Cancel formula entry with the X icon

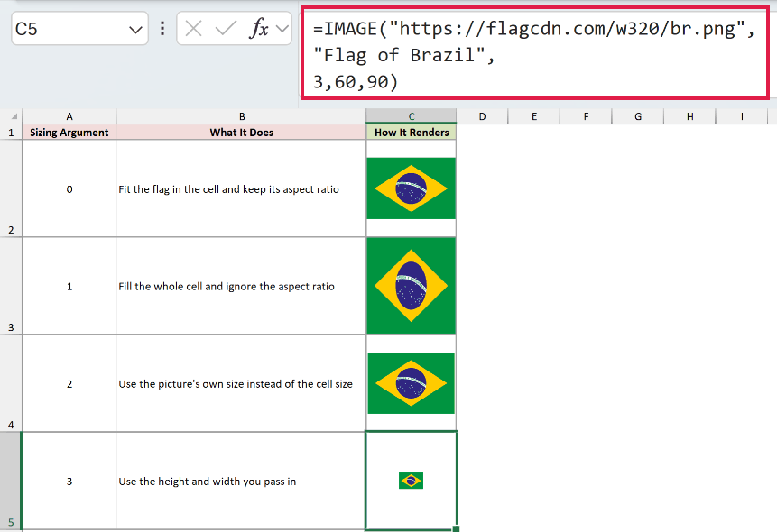click(x=193, y=29)
